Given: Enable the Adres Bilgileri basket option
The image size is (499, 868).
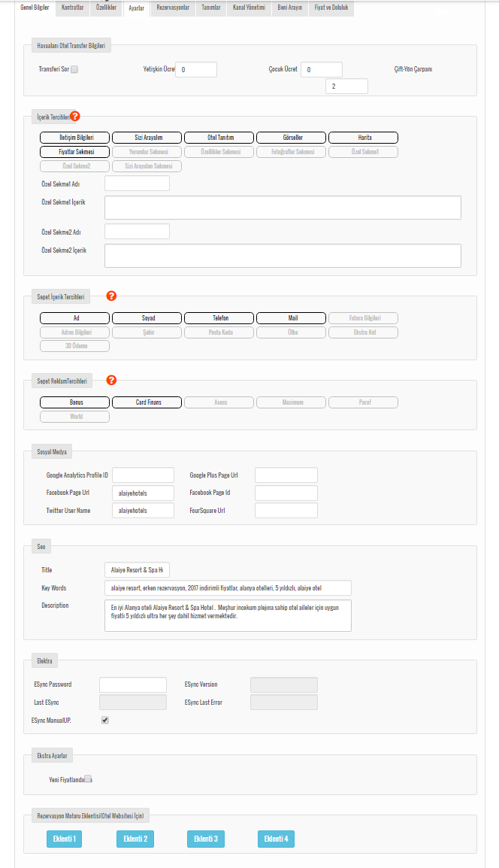Looking at the screenshot, I should pos(74,332).
